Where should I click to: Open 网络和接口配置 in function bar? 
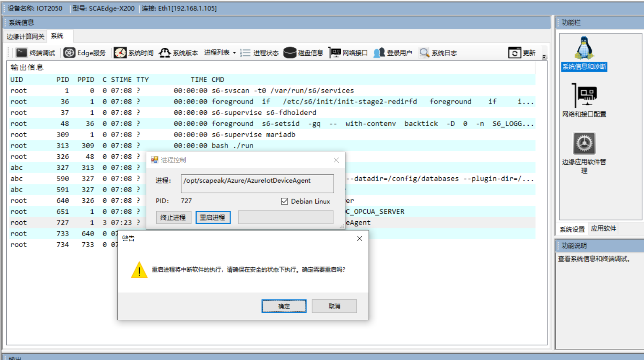(x=584, y=101)
